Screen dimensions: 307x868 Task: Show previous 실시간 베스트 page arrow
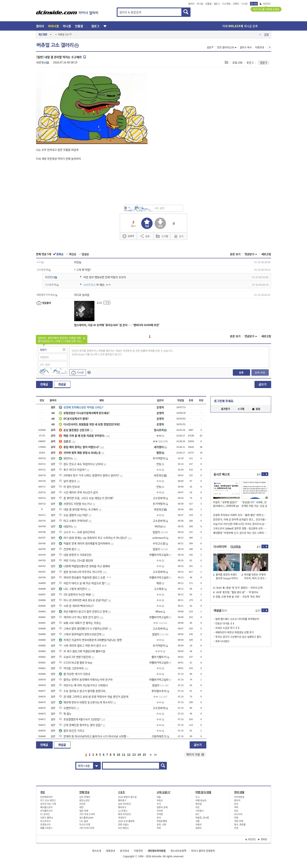(263, 474)
